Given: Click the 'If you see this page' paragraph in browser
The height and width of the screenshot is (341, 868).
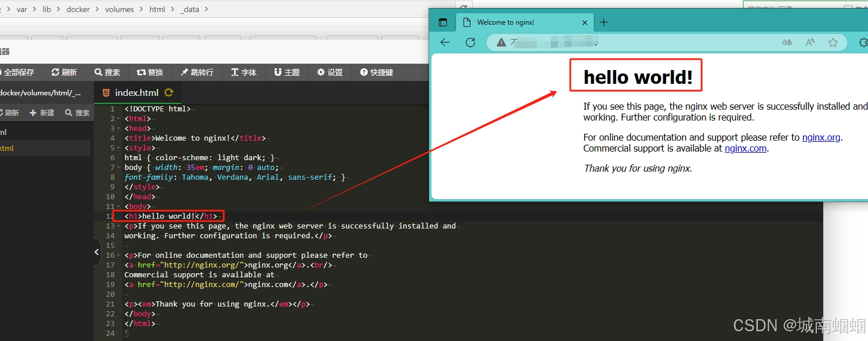Looking at the screenshot, I should (x=726, y=112).
